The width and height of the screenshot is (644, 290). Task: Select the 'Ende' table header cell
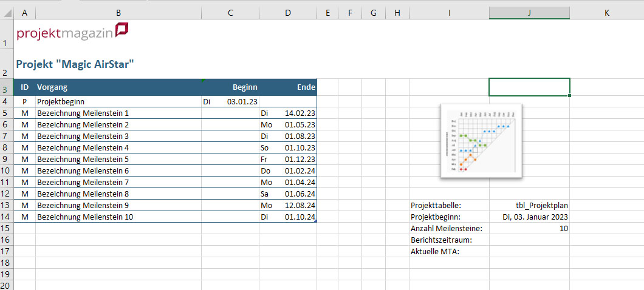click(288, 87)
